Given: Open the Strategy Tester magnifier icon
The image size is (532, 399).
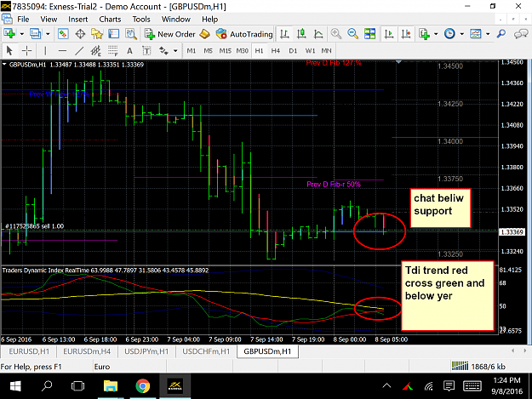Looking at the screenshot, I should (130, 33).
